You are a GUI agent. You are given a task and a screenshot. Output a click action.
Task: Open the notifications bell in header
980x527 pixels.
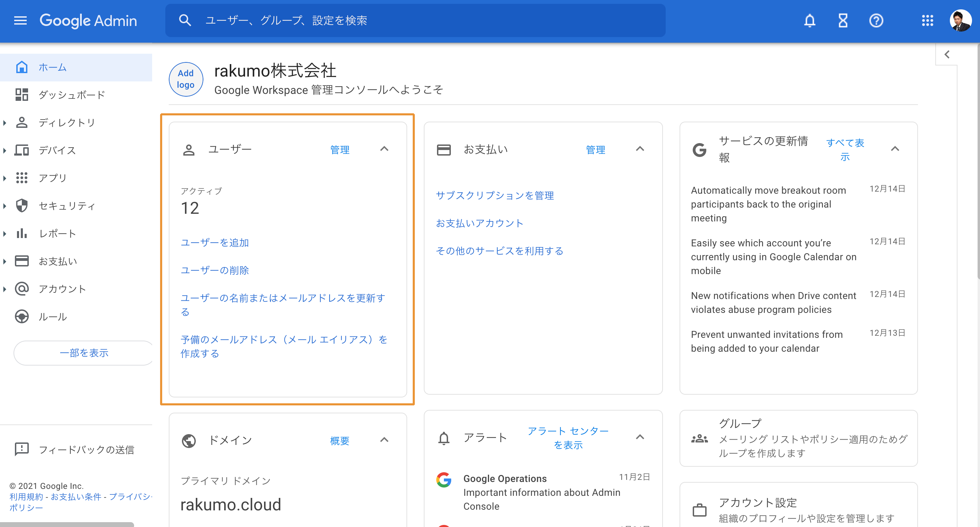click(x=810, y=20)
